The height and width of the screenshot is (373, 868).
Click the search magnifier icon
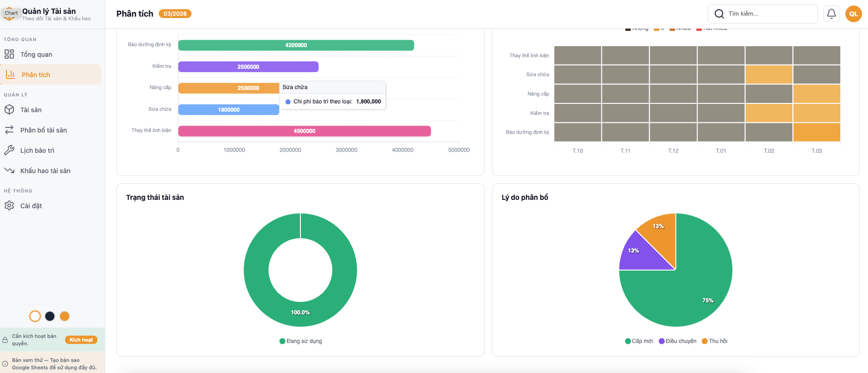pyautogui.click(x=719, y=14)
